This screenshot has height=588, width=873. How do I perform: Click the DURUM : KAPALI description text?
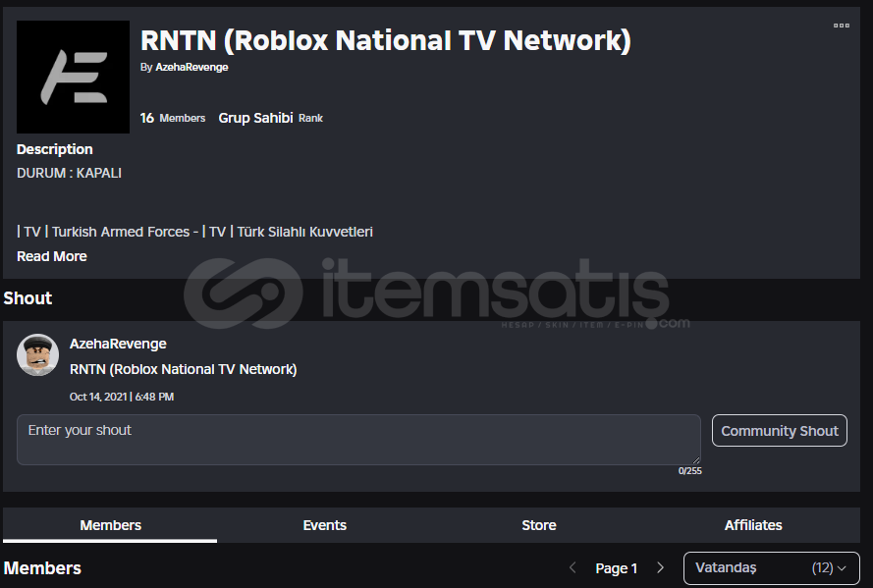point(69,173)
